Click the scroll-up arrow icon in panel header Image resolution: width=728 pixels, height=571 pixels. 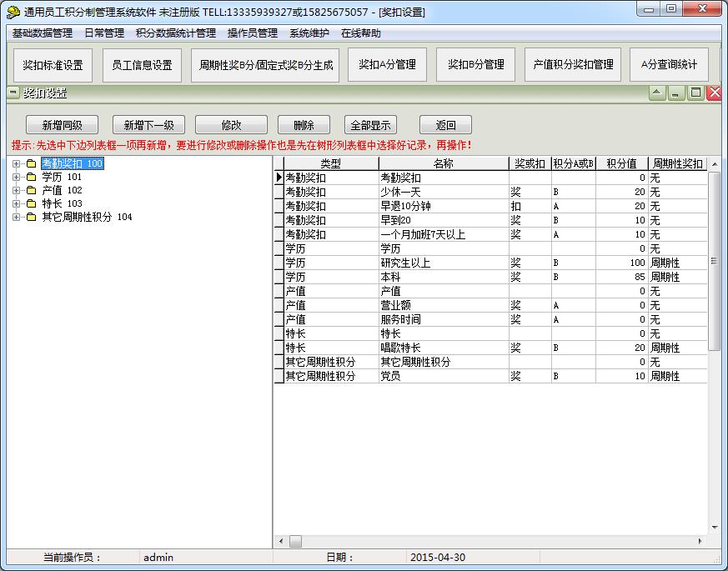[x=657, y=93]
